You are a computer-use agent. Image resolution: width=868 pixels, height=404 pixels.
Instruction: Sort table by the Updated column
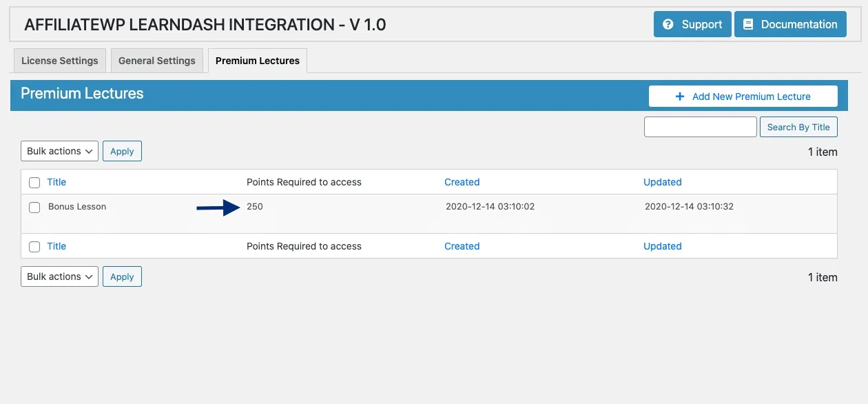(x=662, y=182)
